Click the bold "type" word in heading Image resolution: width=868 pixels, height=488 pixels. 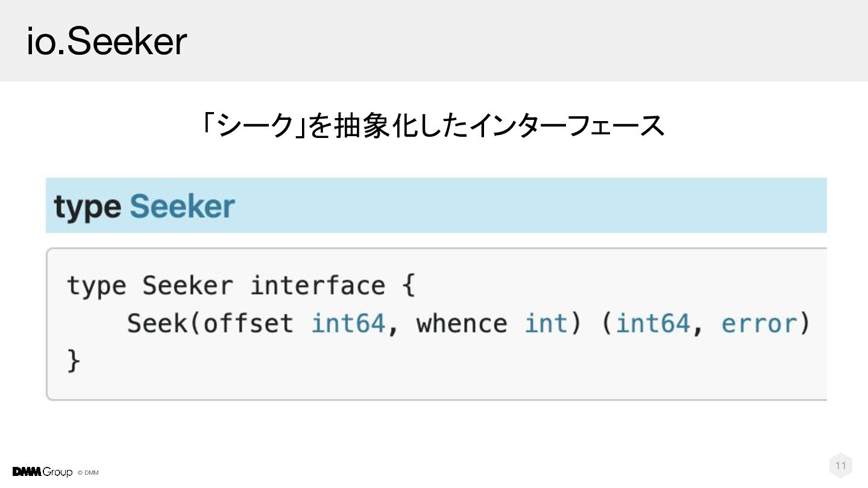point(87,207)
